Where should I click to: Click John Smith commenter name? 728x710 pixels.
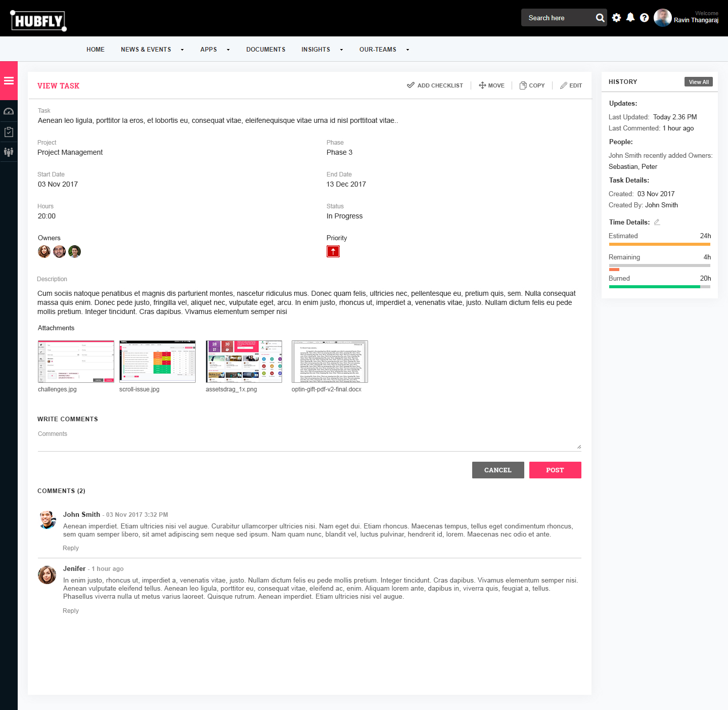[81, 514]
